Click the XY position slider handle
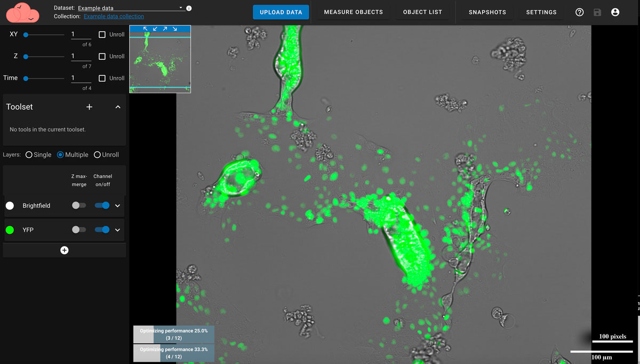This screenshot has height=364, width=640. point(25,35)
